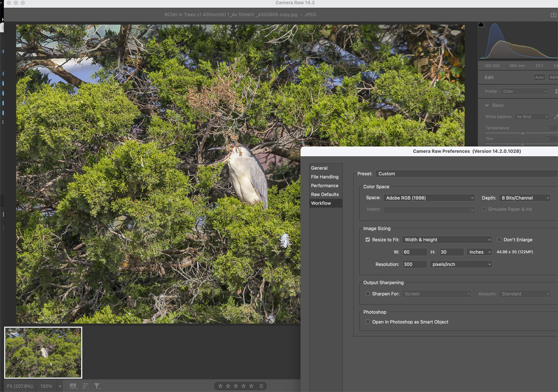
Task: Uncheck the Resize to Fit checkbox
Action: (x=368, y=240)
